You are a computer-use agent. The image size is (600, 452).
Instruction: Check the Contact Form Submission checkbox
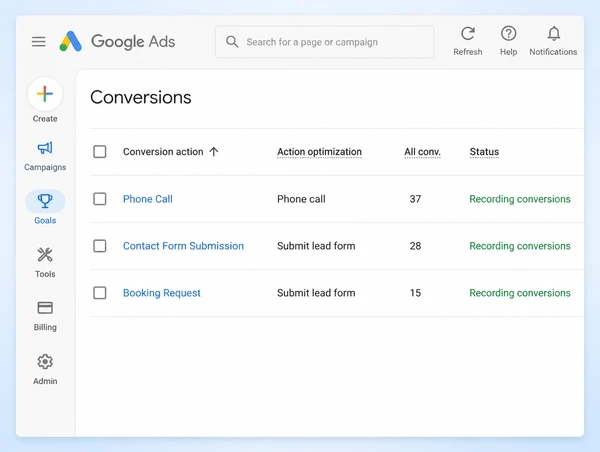click(x=100, y=246)
